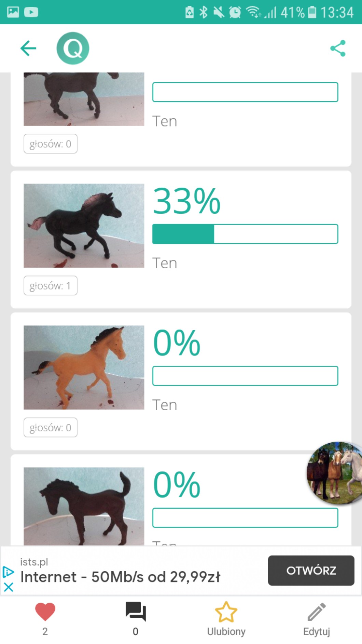Tap the floating horses avatar bubble
The height and width of the screenshot is (644, 362).
(335, 473)
